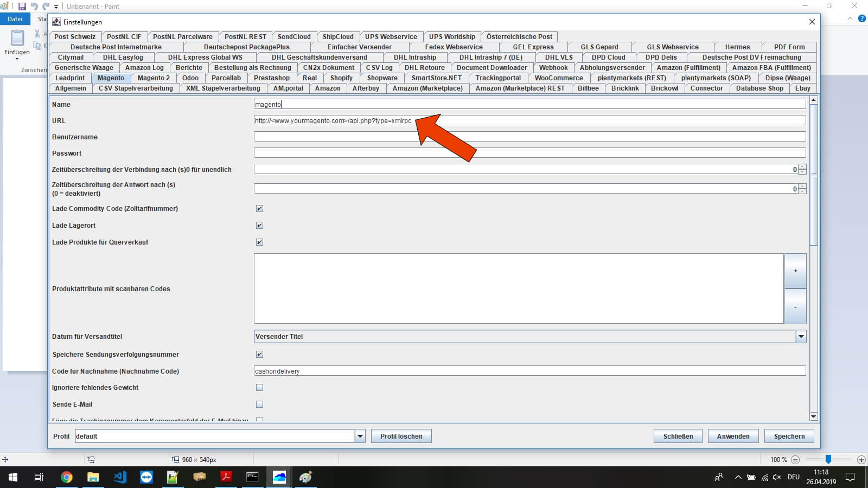Uncheck Lade Produkte für Querverkauf
Screen dimensions: 868x488
[x=259, y=242]
